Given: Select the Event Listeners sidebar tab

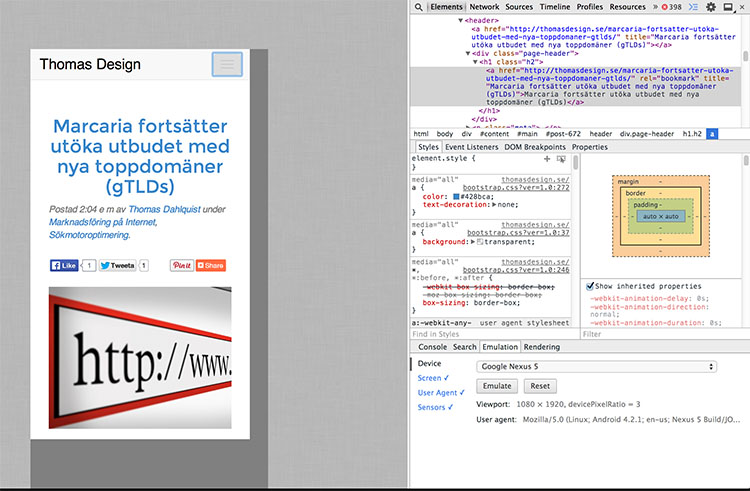Looking at the screenshot, I should tap(472, 147).
